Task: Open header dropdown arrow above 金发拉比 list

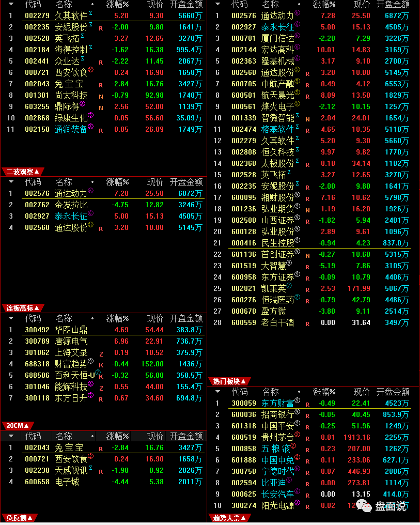Action: coord(11,182)
